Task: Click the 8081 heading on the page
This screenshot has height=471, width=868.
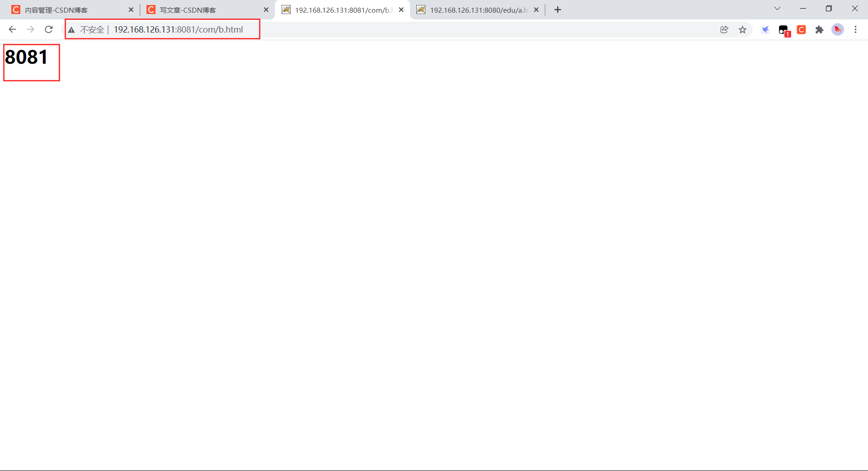Action: coord(26,57)
